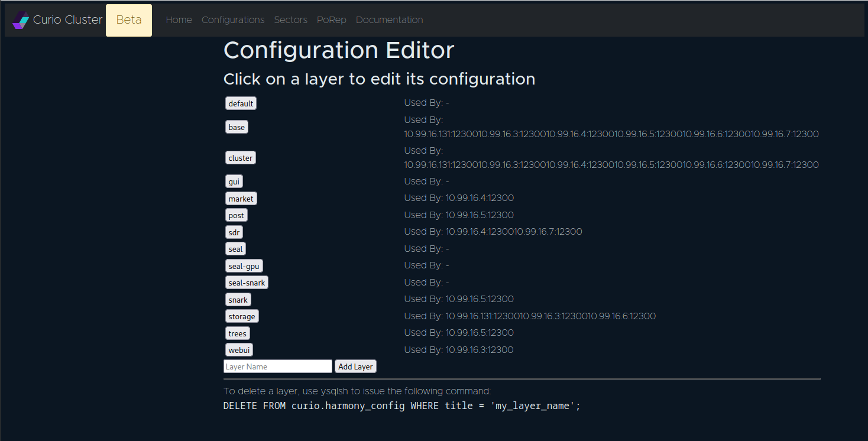
Task: Open the Home navigation link
Action: pyautogui.click(x=179, y=20)
